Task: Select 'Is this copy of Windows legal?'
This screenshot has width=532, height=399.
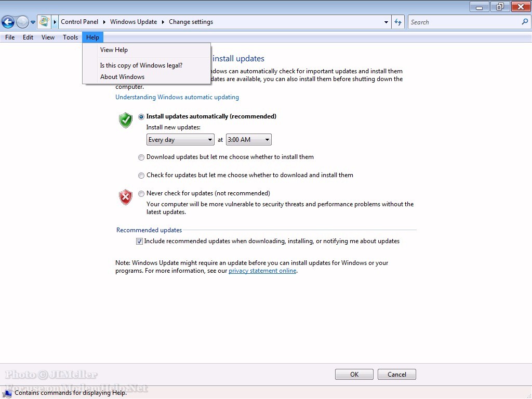Action: click(147, 65)
